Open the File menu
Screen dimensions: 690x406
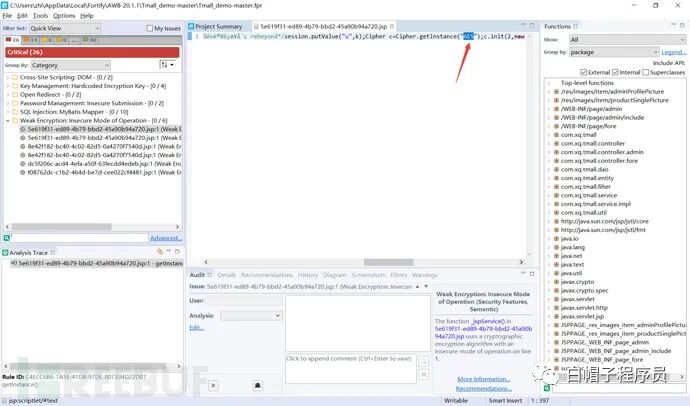point(7,15)
